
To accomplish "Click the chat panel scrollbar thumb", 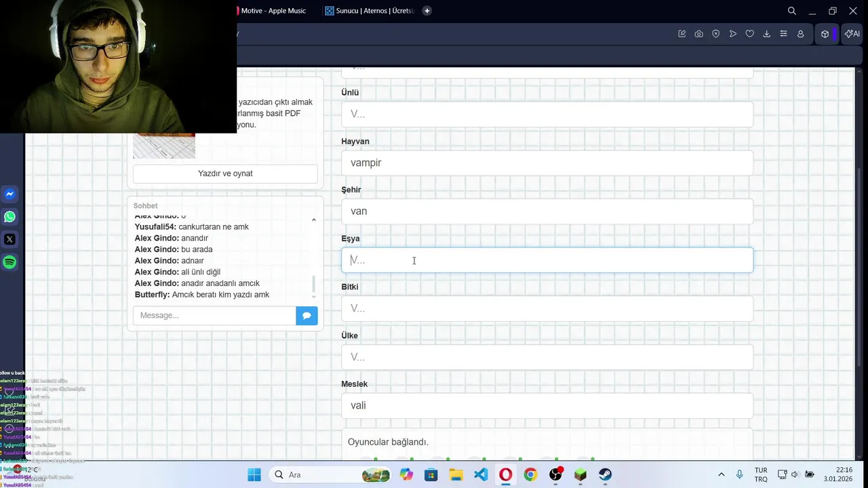I will pyautogui.click(x=313, y=283).
